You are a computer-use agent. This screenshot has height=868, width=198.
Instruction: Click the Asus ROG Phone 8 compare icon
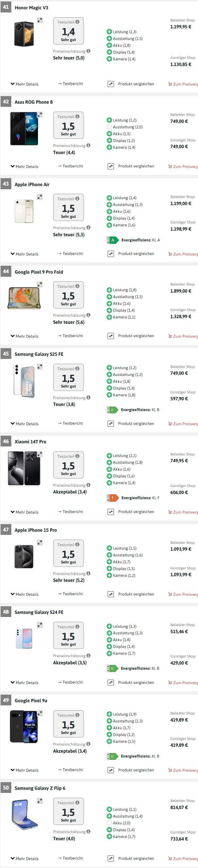pyautogui.click(x=111, y=166)
